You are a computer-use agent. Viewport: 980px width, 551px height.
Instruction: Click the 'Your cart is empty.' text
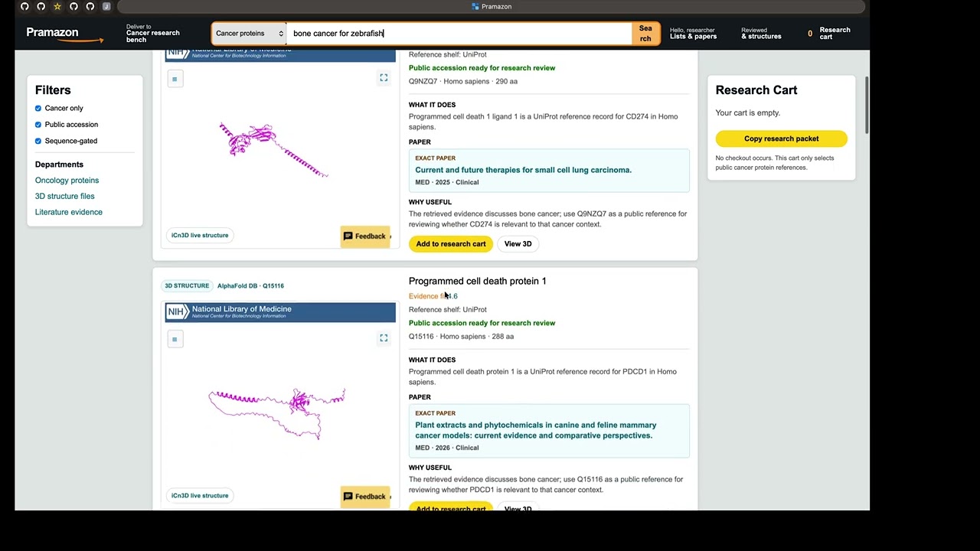[748, 113]
